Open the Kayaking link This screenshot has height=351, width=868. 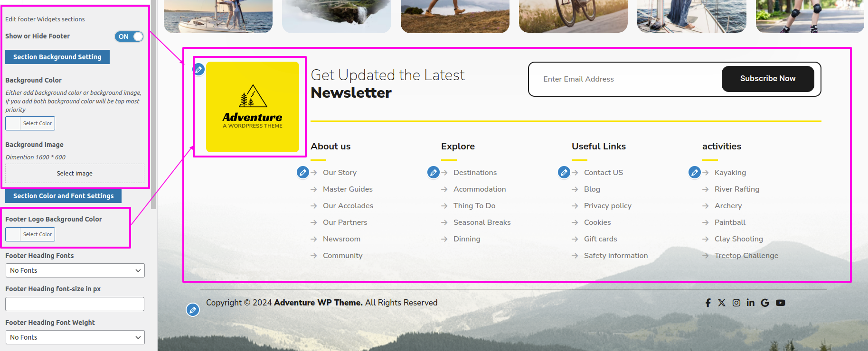(730, 173)
